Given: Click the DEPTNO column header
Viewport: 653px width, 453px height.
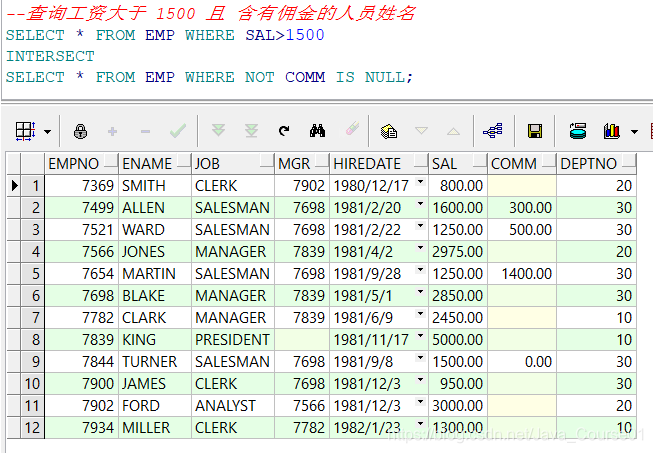Looking at the screenshot, I should pyautogui.click(x=596, y=164).
